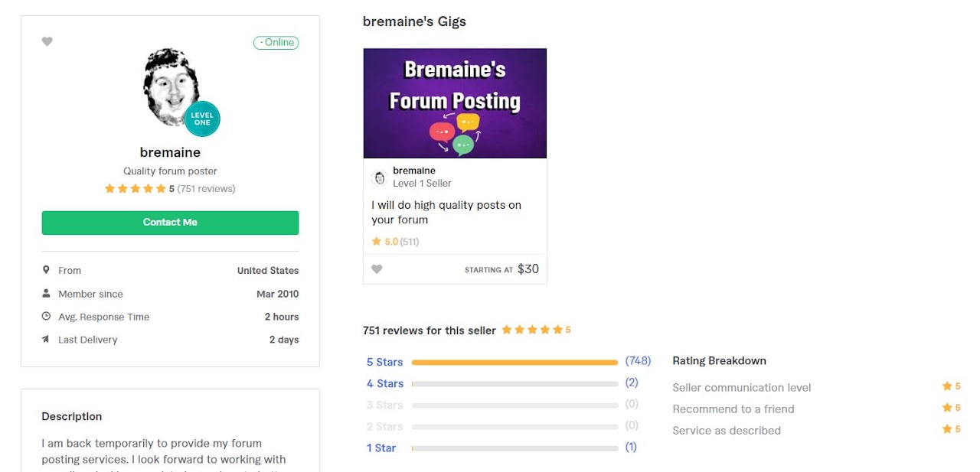Filter reviews by clicking 5 Stars
The width and height of the screenshot is (980, 472).
coord(384,362)
